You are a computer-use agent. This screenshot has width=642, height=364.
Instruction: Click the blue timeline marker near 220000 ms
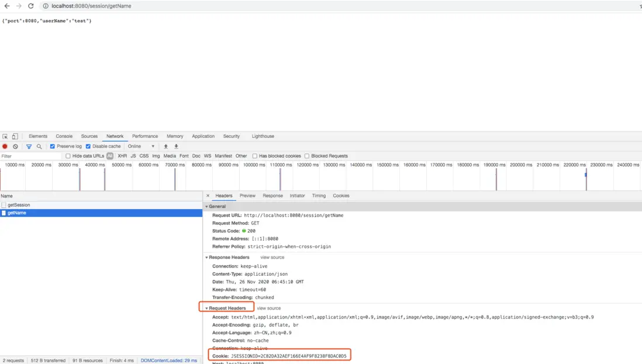pos(586,175)
